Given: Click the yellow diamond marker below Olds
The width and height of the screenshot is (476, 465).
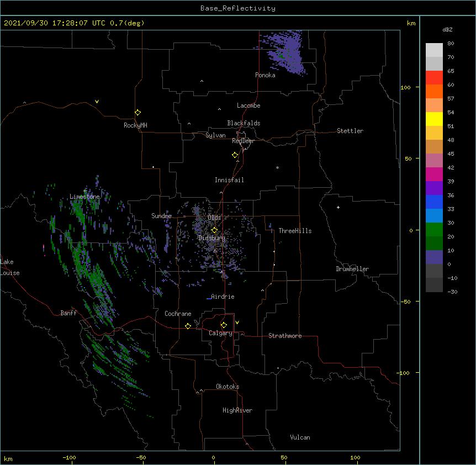Looking at the screenshot, I should point(214,230).
